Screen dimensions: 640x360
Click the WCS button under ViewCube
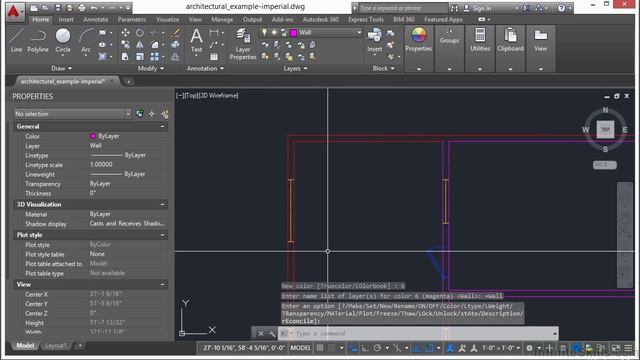point(604,164)
